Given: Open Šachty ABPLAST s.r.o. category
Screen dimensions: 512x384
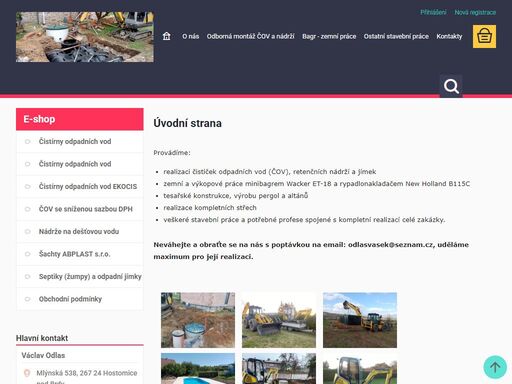Looking at the screenshot, I should 80,254.
